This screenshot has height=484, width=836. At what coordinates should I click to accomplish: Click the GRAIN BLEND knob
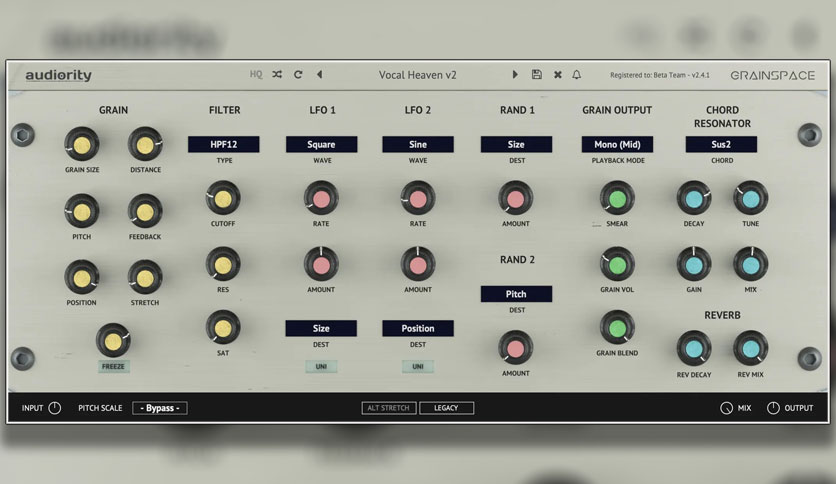pyautogui.click(x=617, y=328)
